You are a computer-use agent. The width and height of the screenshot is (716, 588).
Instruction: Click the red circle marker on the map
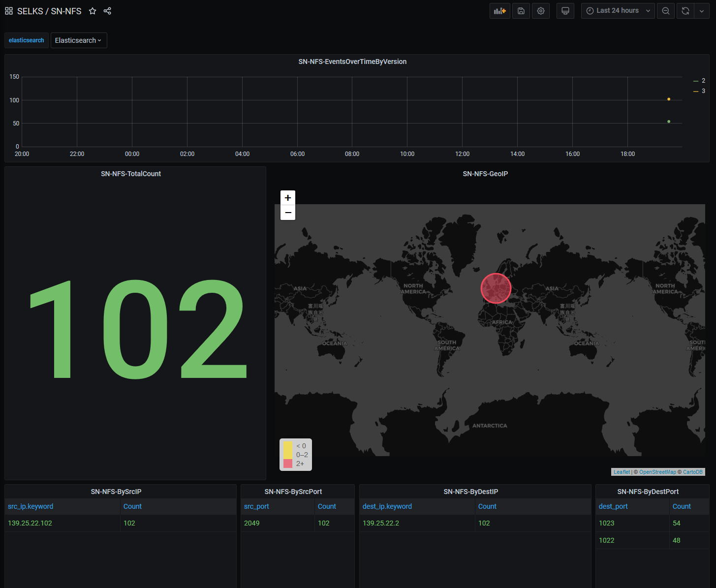[x=496, y=288]
